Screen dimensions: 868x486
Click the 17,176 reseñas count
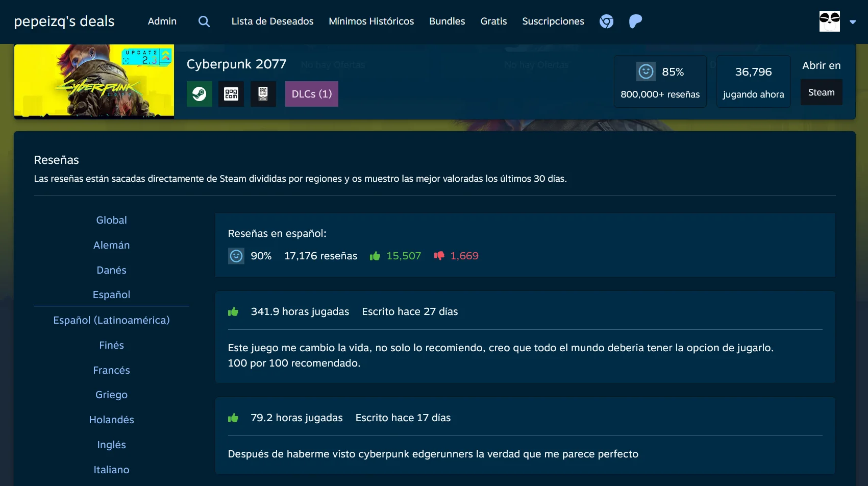(321, 256)
